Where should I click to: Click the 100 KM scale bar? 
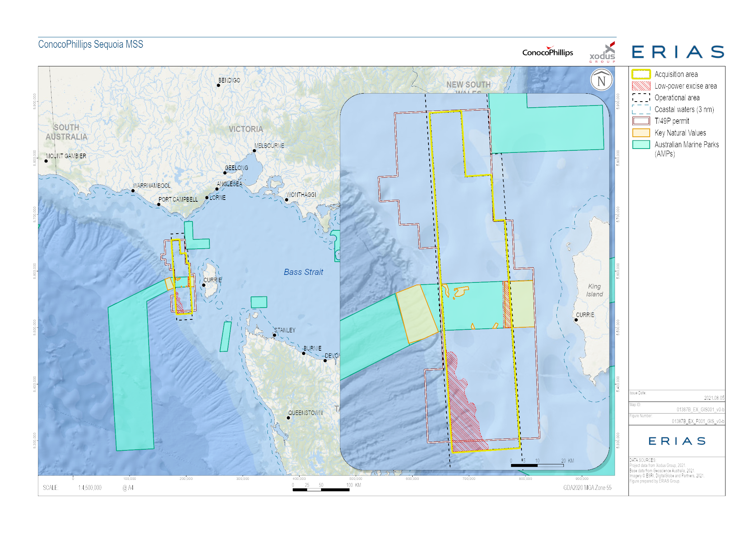[x=321, y=489]
